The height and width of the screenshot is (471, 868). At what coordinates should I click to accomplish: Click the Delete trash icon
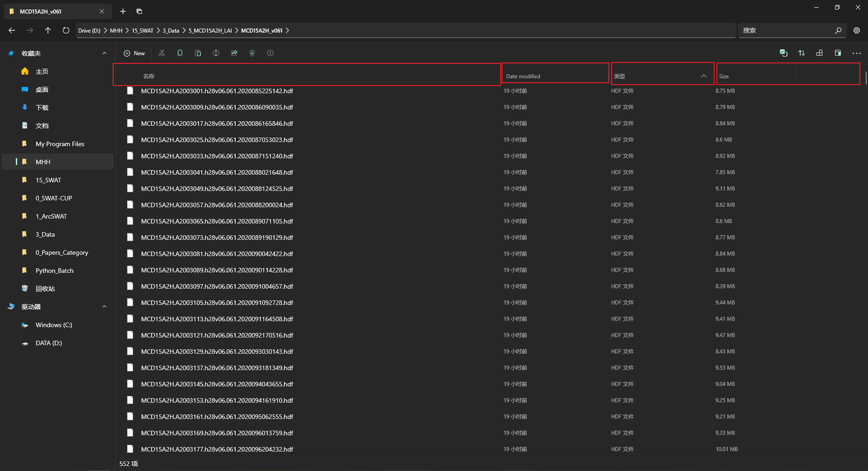pyautogui.click(x=252, y=53)
